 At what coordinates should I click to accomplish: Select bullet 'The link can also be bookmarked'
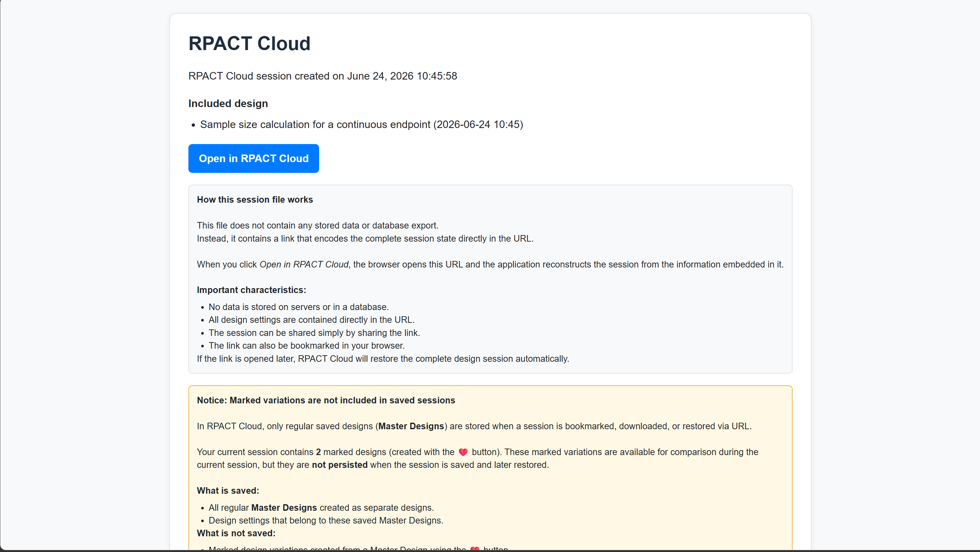tap(306, 345)
